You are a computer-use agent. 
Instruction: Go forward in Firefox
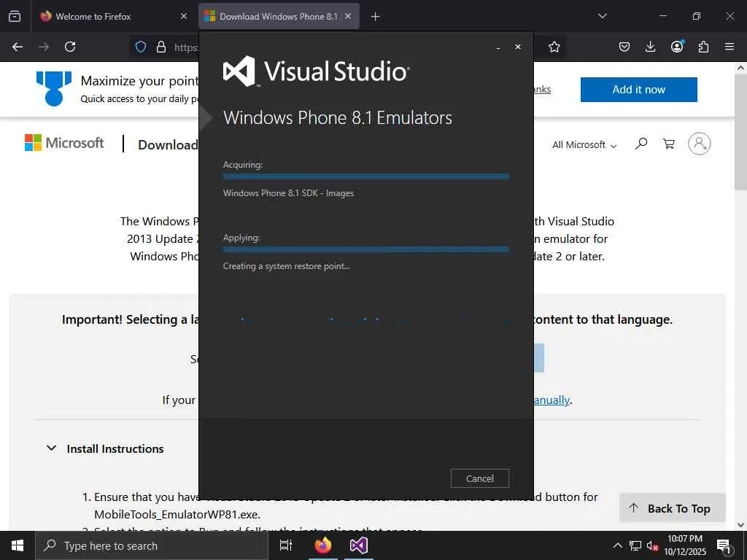coord(44,47)
